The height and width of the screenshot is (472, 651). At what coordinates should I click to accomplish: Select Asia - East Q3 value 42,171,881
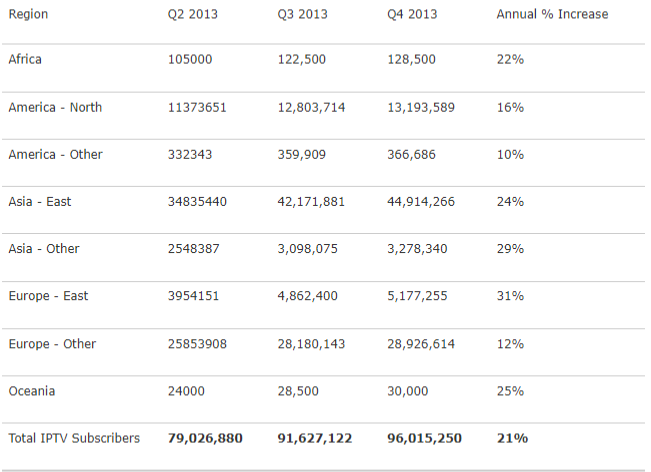[311, 202]
